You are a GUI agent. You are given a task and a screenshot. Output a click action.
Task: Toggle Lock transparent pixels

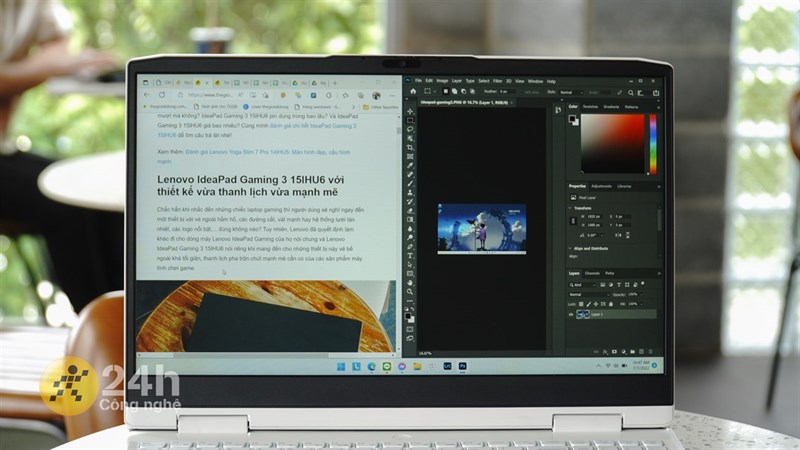(x=581, y=304)
